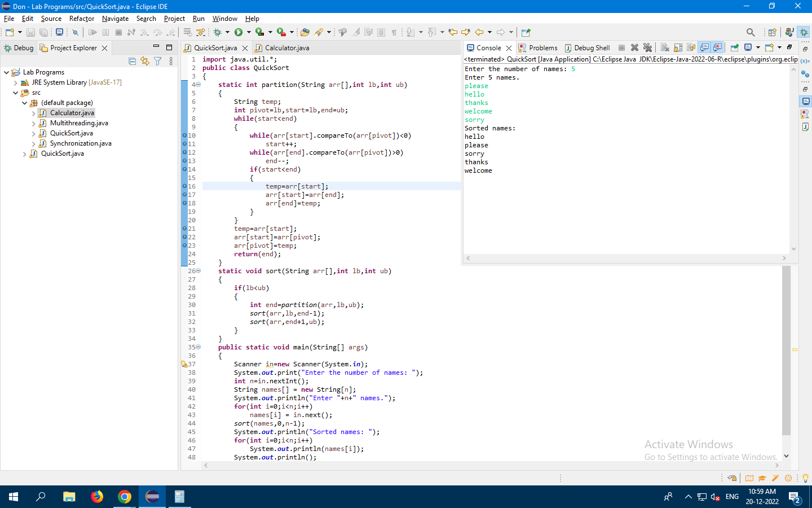
Task: Collapse All in Project Explorer toolbar
Action: (133, 61)
